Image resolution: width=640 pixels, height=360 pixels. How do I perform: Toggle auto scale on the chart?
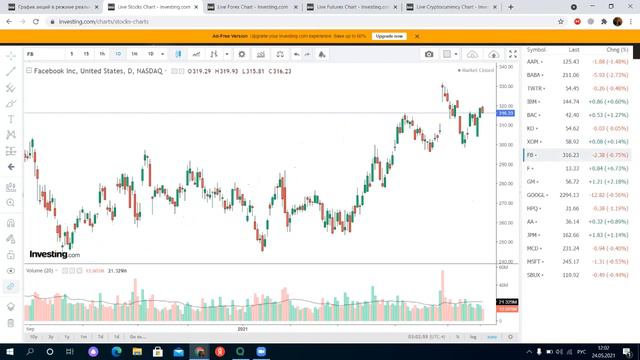(492, 337)
